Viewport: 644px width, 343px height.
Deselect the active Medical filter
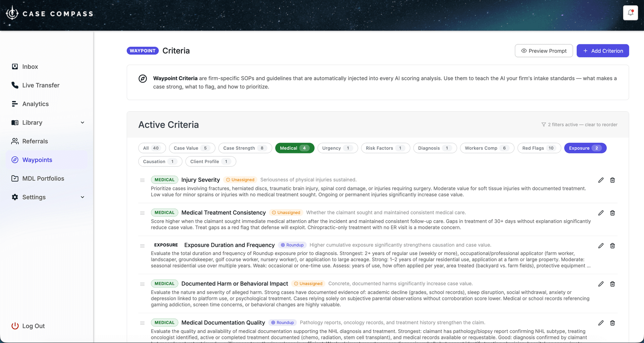click(294, 148)
